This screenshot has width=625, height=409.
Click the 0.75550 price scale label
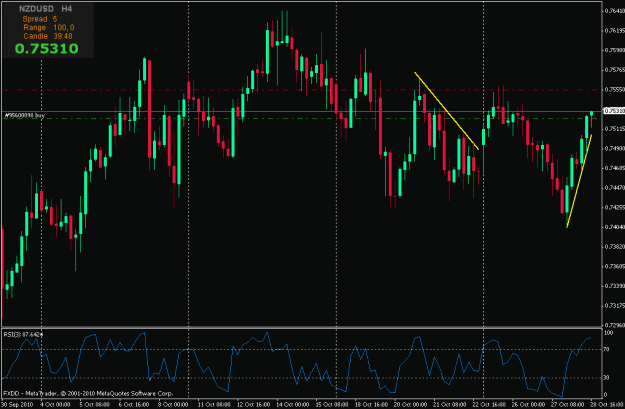click(614, 89)
